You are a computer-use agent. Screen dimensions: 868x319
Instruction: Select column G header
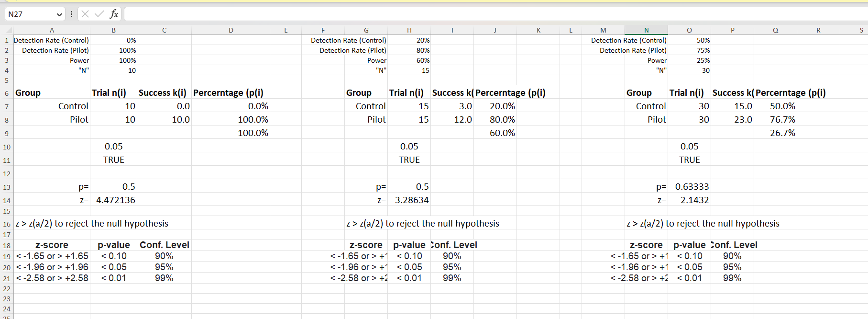[366, 30]
